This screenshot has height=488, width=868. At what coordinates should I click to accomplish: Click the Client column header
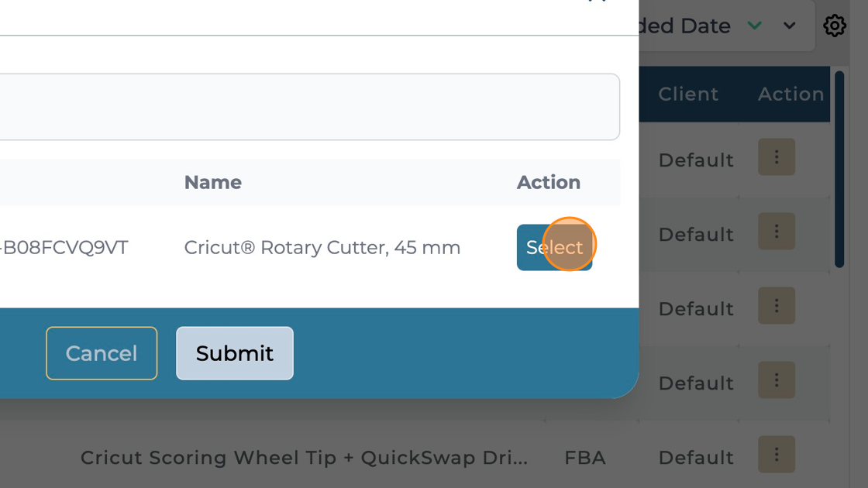[x=688, y=94]
